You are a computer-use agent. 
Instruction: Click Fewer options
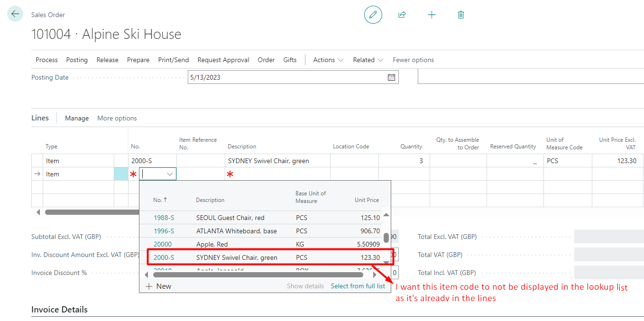[414, 60]
